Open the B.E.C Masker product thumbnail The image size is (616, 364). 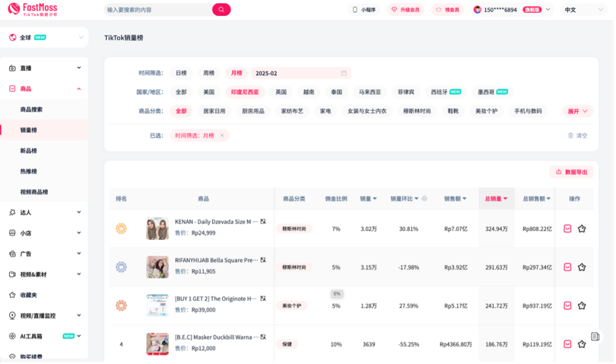click(157, 343)
